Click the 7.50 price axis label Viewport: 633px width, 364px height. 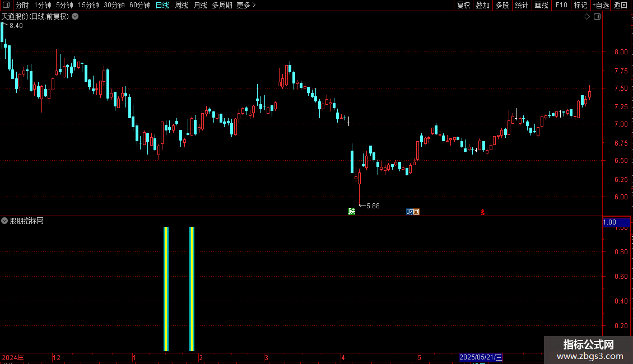click(621, 88)
